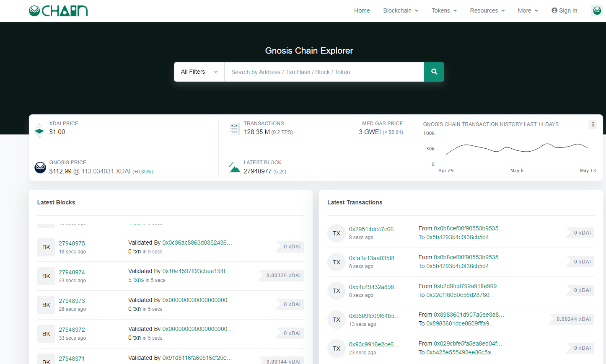Viewport: 606px width, 364px height.
Task: Click the magnifier search button
Action: click(434, 72)
